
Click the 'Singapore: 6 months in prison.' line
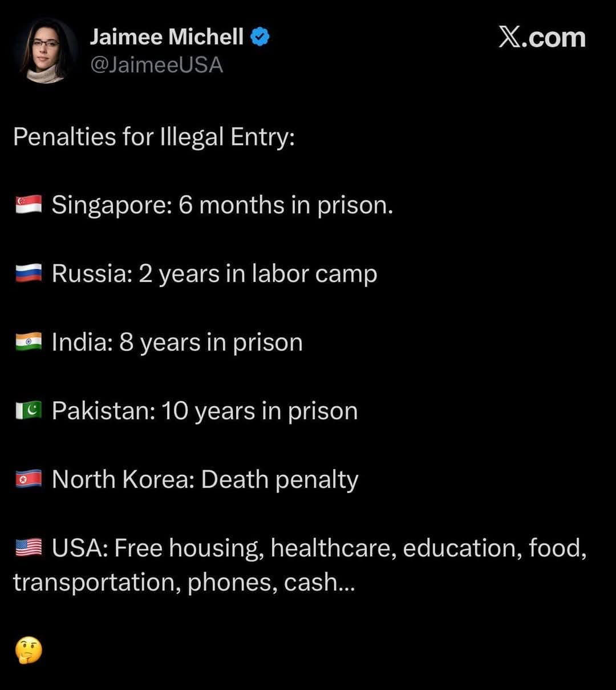pyautogui.click(x=222, y=205)
